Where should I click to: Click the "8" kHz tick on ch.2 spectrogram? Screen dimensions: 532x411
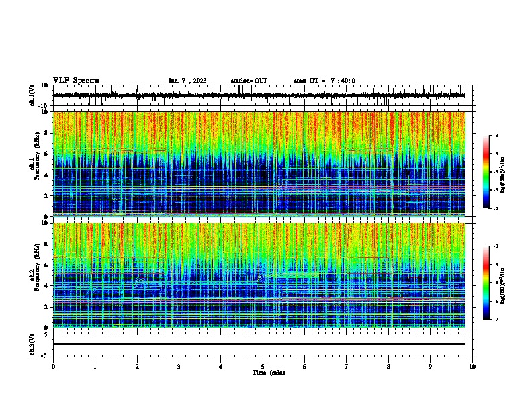pyautogui.click(x=46, y=244)
